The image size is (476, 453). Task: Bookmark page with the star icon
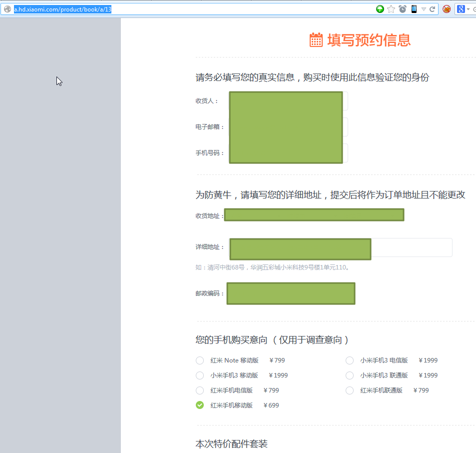391,9
